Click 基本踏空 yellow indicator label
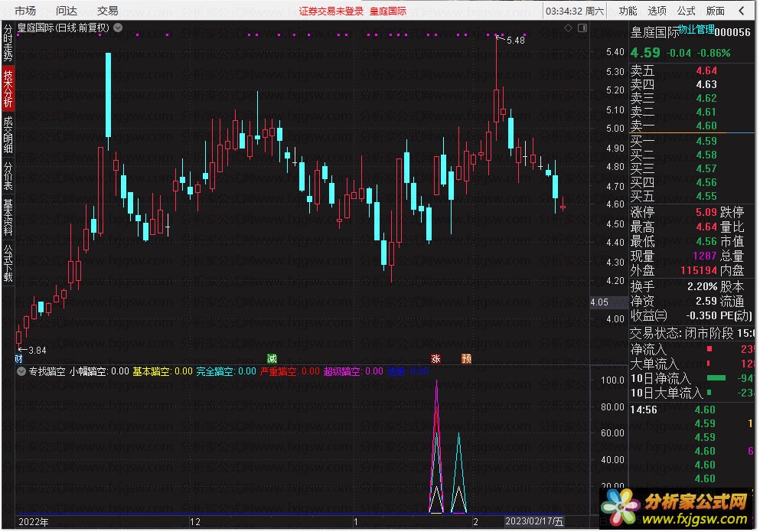Viewport: 760px width, 532px height. click(162, 371)
